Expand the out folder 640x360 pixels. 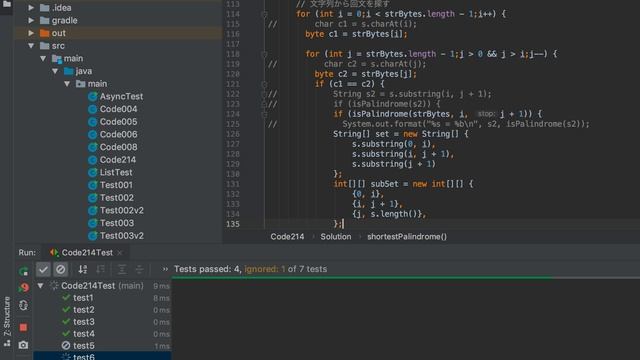31,33
